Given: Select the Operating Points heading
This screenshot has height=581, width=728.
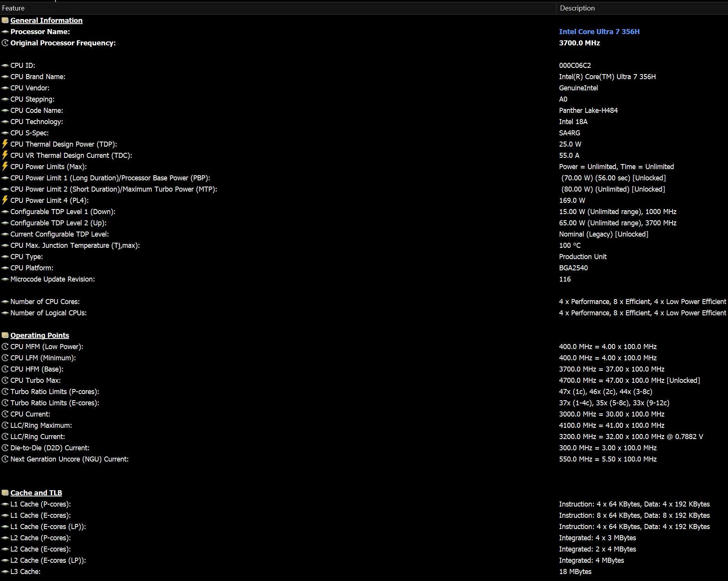Looking at the screenshot, I should (40, 335).
